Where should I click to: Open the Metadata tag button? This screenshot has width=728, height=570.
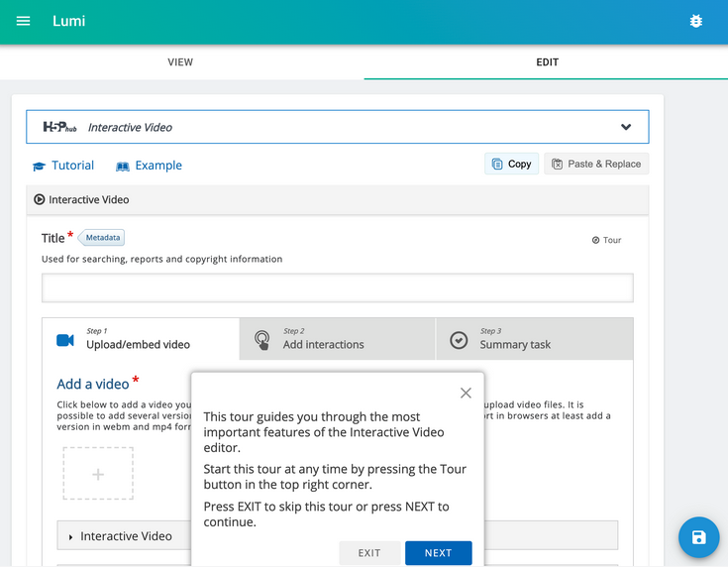point(101,237)
